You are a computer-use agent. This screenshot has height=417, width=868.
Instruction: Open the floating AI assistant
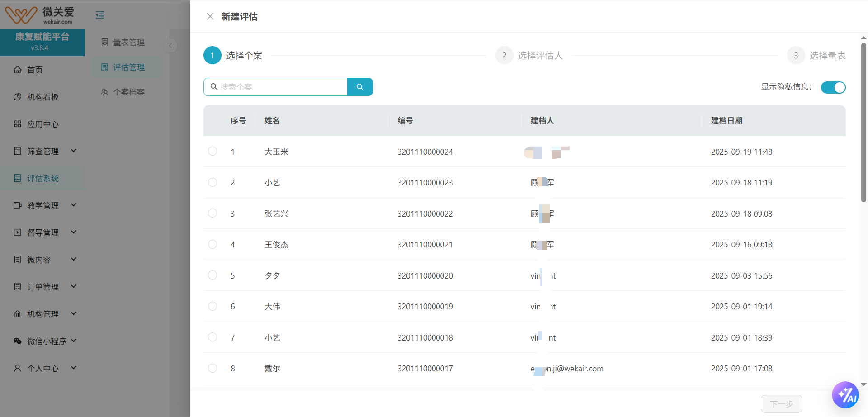pos(845,394)
